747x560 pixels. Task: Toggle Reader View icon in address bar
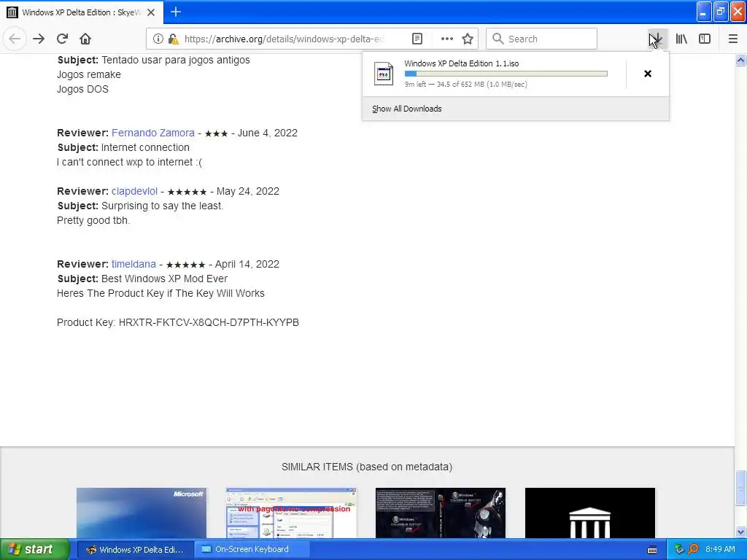pyautogui.click(x=417, y=39)
